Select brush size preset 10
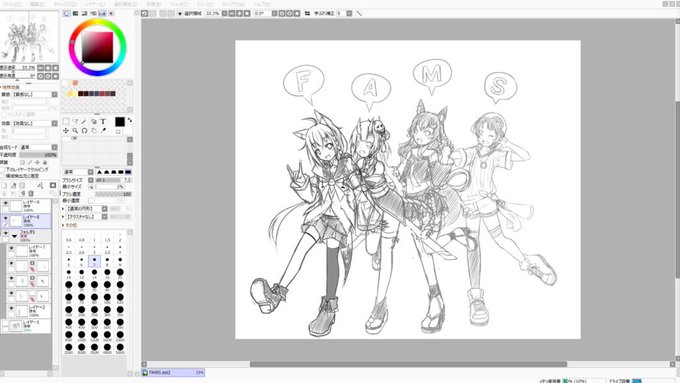The height and width of the screenshot is (383, 680). tap(69, 273)
